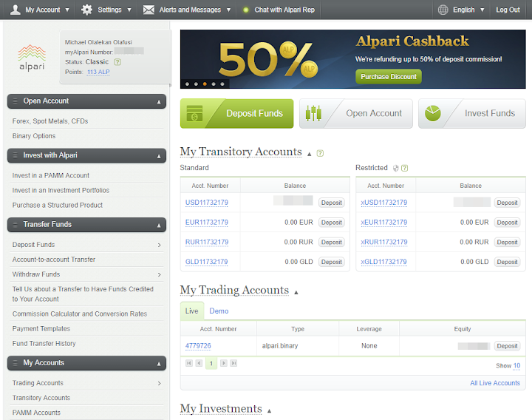Click Deposit for trading account 4779726

click(507, 345)
